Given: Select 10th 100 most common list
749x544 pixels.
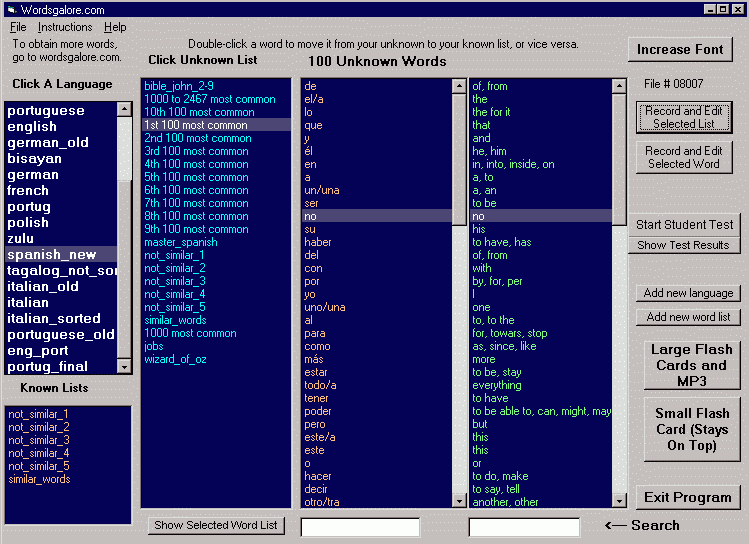Looking at the screenshot, I should (x=216, y=112).
